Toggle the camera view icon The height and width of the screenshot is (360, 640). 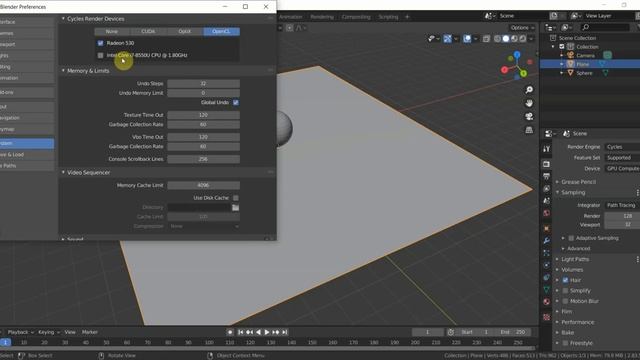tap(529, 116)
